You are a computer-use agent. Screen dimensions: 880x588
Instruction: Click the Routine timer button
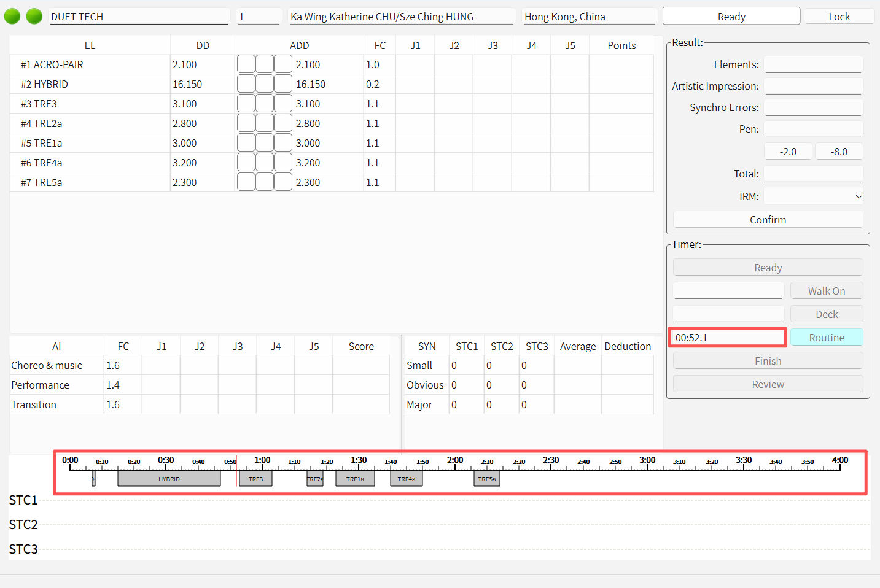(x=827, y=338)
